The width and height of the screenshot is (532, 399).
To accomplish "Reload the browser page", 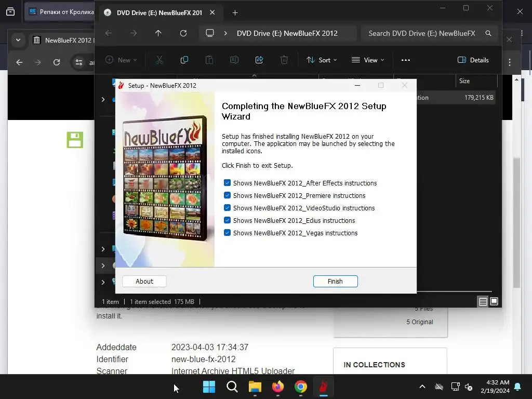I will click(57, 62).
